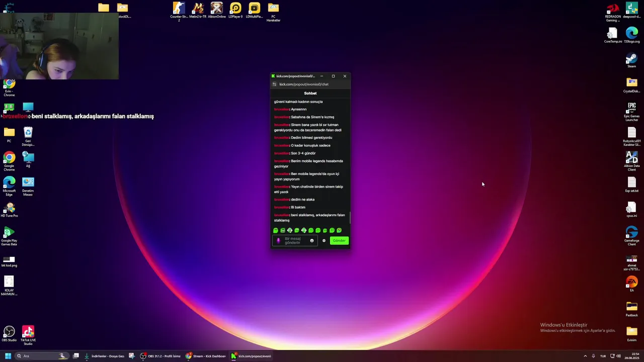This screenshot has width=644, height=362.
Task: Switch to İndirilenler Dosya Gezgini taskbar item
Action: [x=105, y=356]
